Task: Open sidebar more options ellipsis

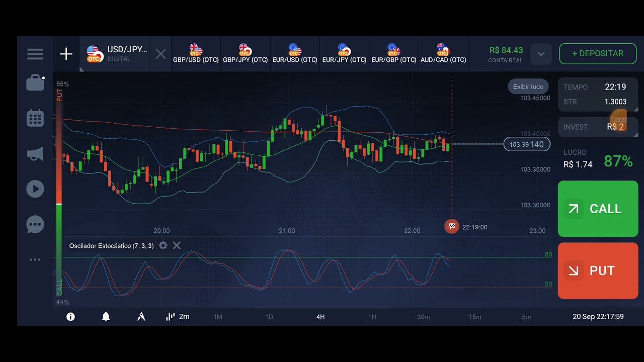Action: click(x=35, y=259)
